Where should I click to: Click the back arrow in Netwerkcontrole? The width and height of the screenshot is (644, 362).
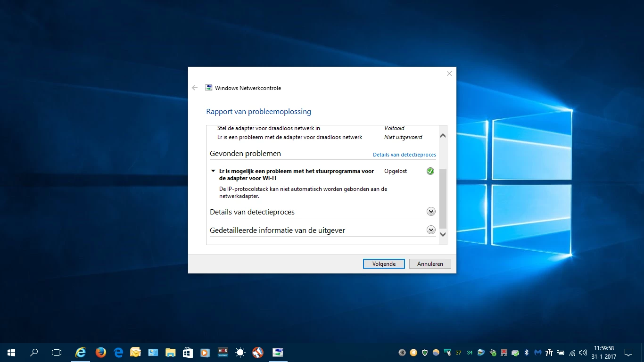195,88
